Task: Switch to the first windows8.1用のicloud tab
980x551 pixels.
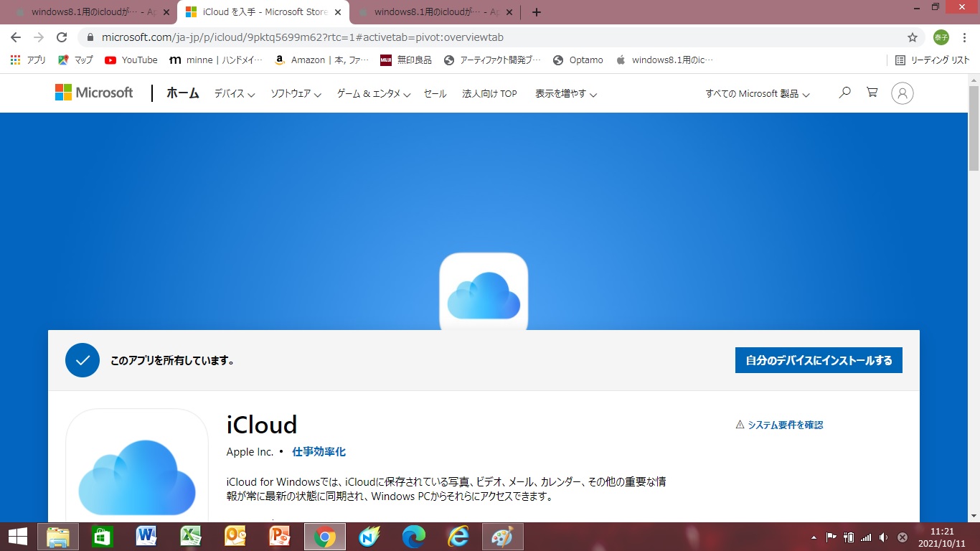Action: pos(85,12)
